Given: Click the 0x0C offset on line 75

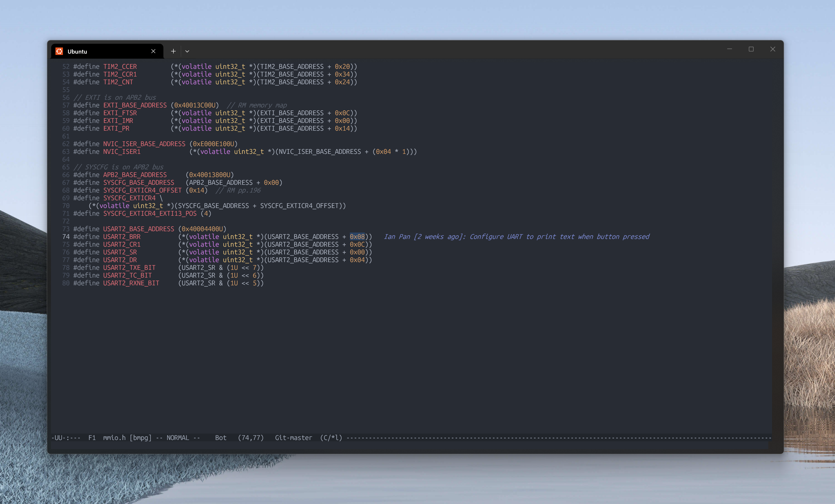Looking at the screenshot, I should point(357,245).
